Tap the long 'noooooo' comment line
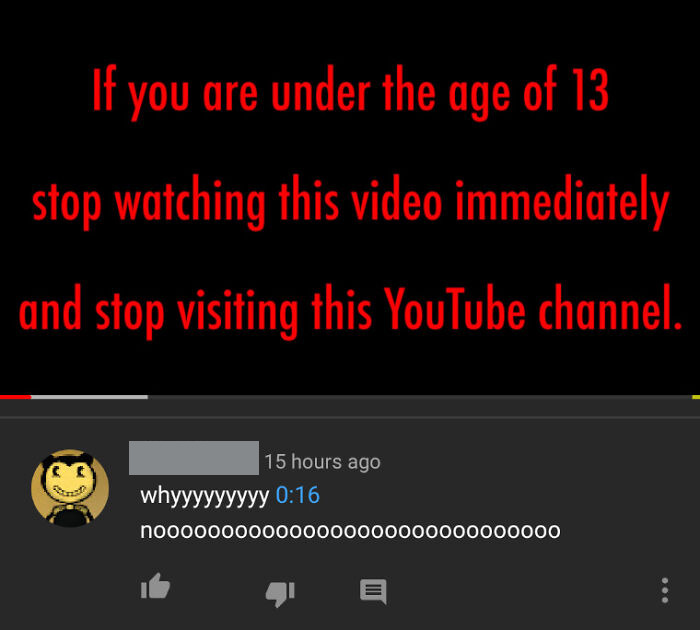 click(x=350, y=531)
